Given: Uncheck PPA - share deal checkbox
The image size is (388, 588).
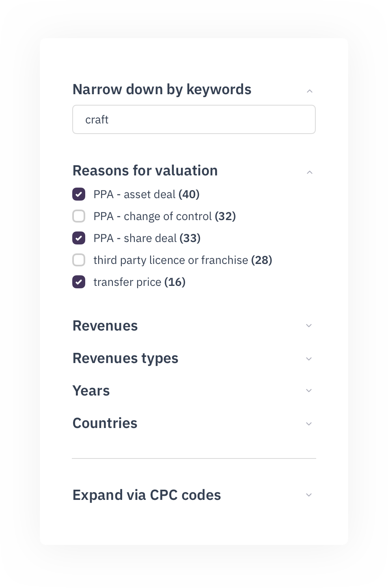Looking at the screenshot, I should 79,238.
